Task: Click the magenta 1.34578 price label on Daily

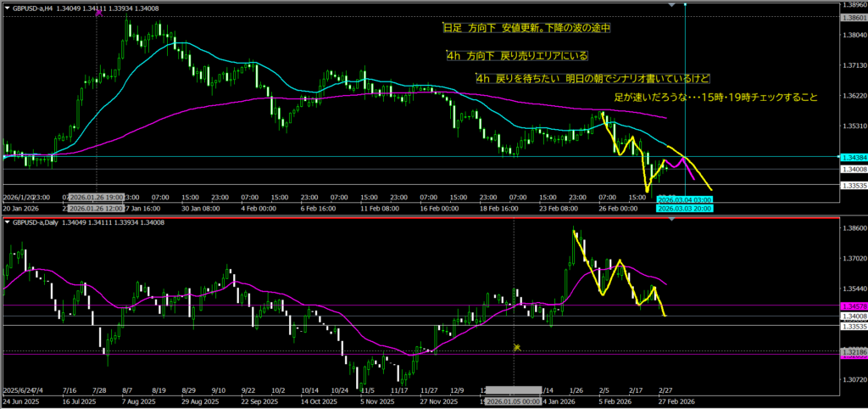Action: click(x=852, y=305)
